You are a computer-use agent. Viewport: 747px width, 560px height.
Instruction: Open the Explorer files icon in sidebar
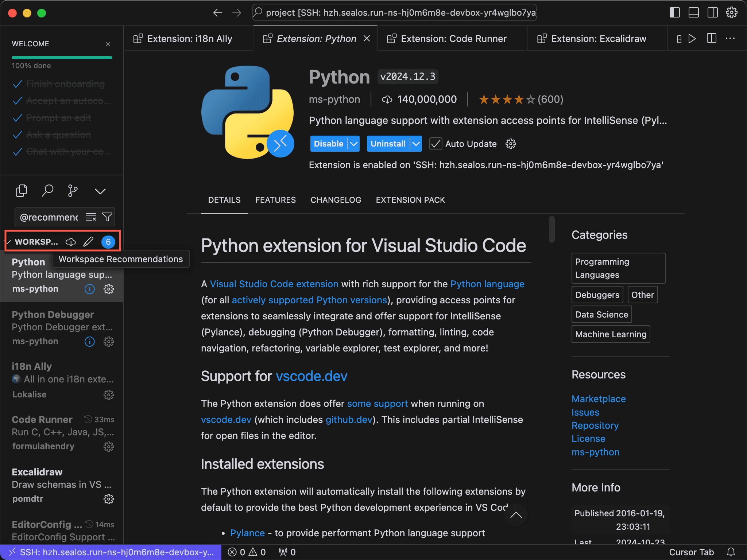point(22,191)
